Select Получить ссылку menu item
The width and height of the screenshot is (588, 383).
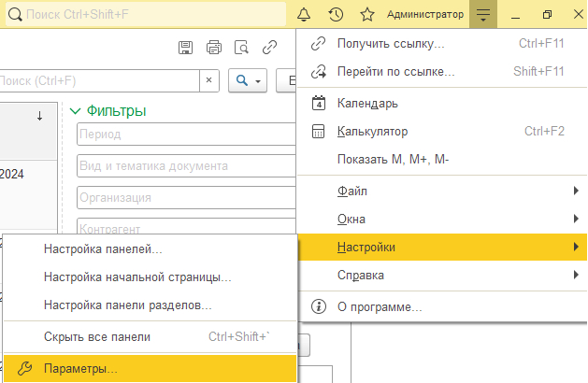coord(442,44)
